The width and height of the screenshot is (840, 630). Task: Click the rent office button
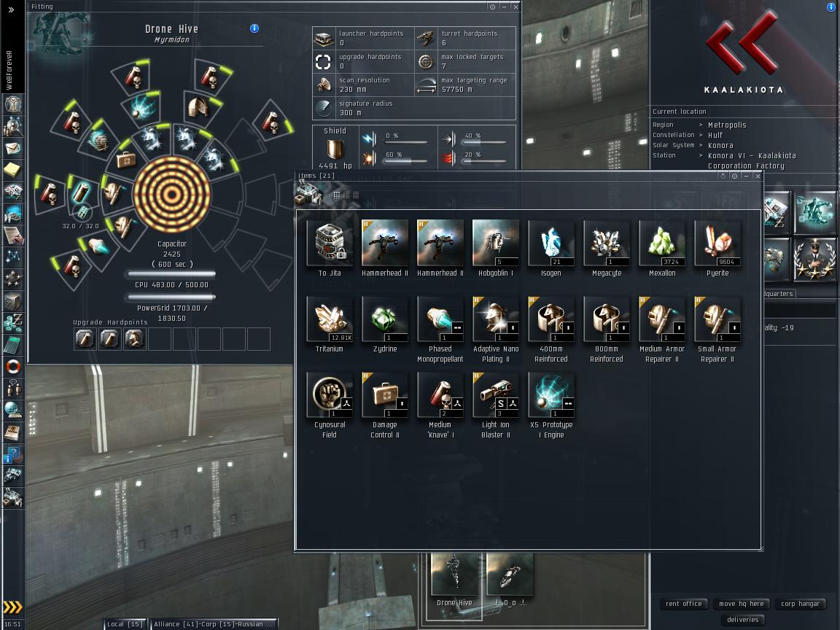pyautogui.click(x=683, y=604)
